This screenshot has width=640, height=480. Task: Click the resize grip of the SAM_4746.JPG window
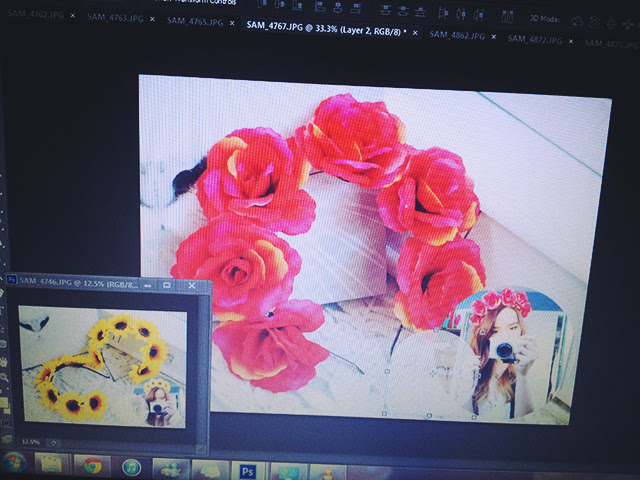tap(201, 449)
